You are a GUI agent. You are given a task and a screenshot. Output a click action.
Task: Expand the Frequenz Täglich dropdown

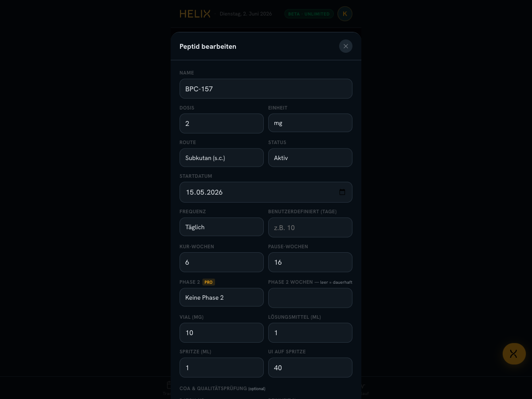point(222,227)
